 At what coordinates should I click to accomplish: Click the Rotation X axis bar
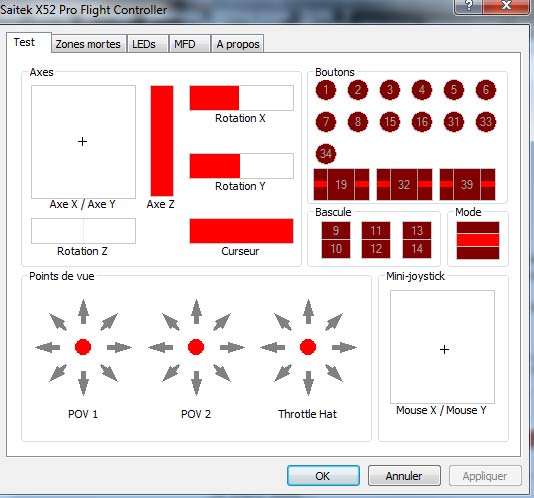point(241,98)
